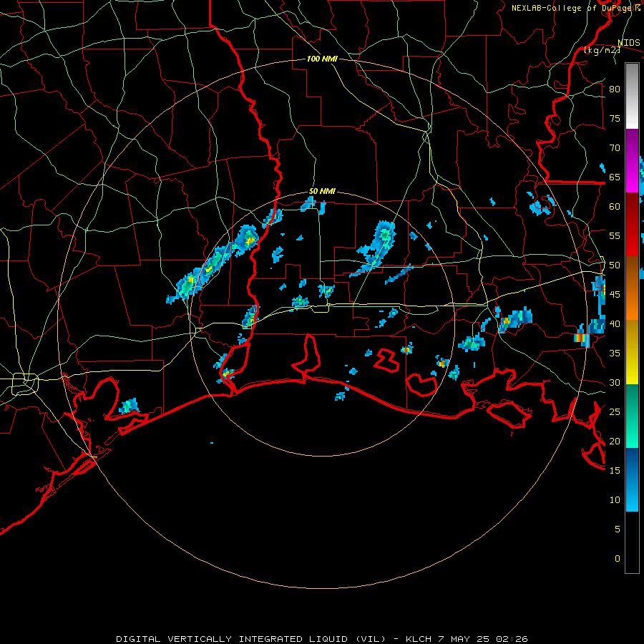Screen dimensions: 644x644
Task: Click the 0 value on the scale
Action: [x=618, y=559]
